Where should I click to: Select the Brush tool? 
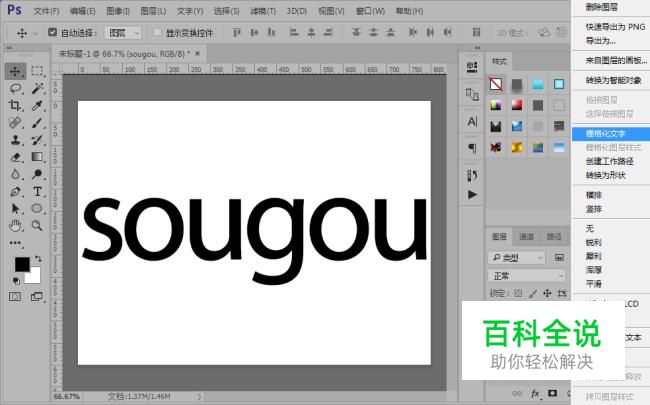37,123
